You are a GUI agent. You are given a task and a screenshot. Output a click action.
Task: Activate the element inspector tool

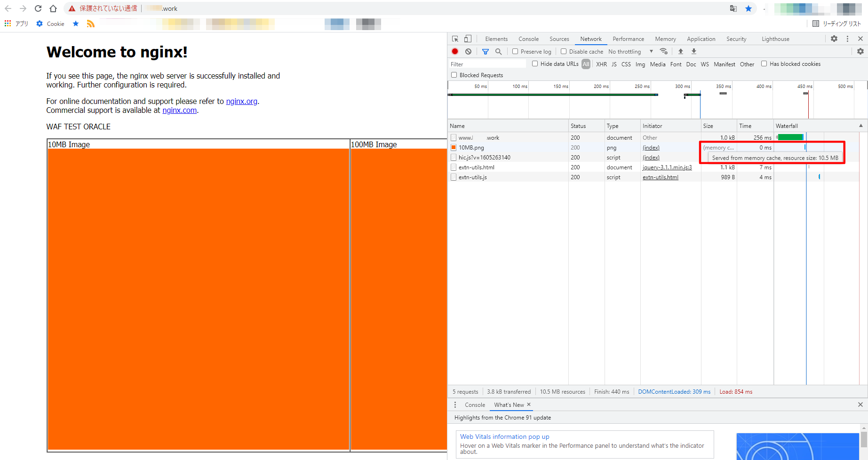click(455, 39)
